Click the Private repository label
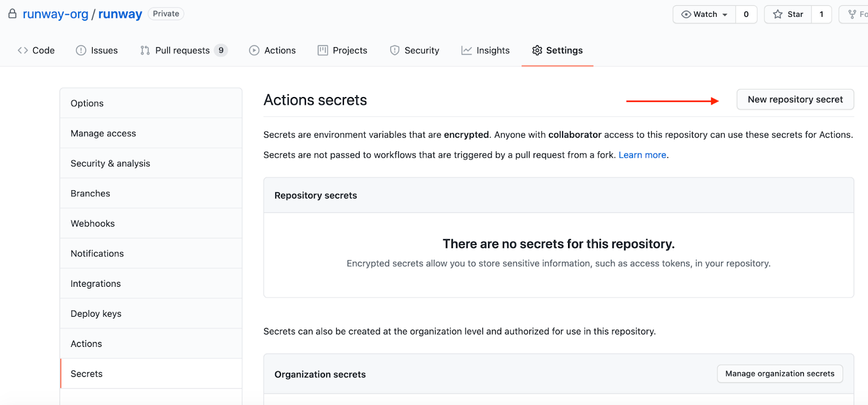868x405 pixels. [166, 14]
